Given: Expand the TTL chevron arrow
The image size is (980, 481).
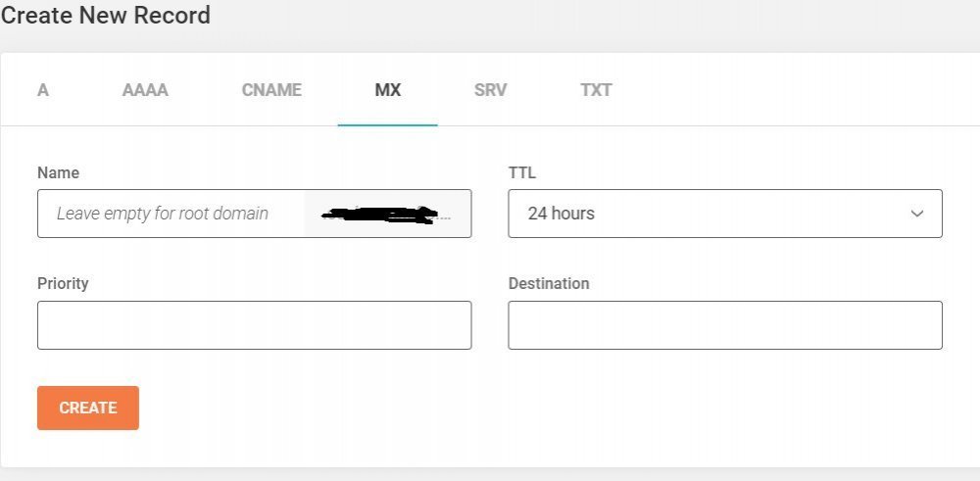Looking at the screenshot, I should [917, 214].
